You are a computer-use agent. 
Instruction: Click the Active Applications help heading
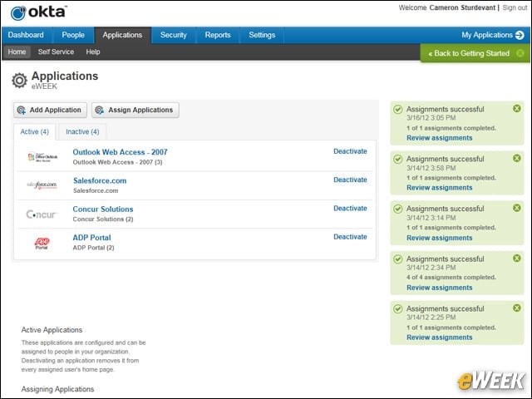click(52, 330)
